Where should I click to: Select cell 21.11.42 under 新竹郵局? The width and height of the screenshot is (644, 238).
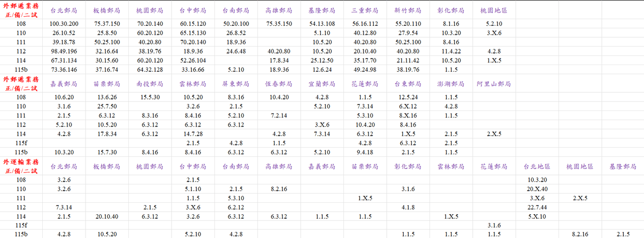pos(408,60)
